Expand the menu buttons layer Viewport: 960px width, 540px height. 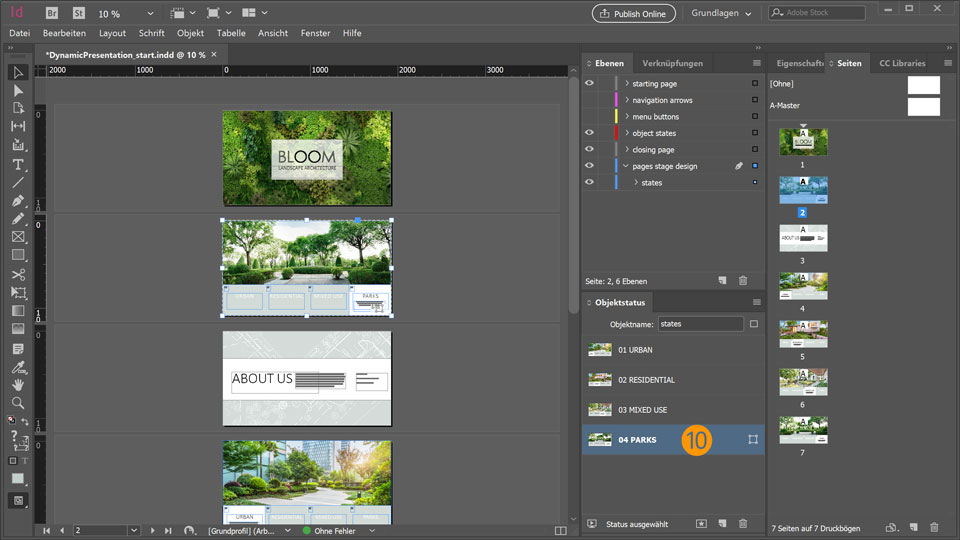(626, 117)
